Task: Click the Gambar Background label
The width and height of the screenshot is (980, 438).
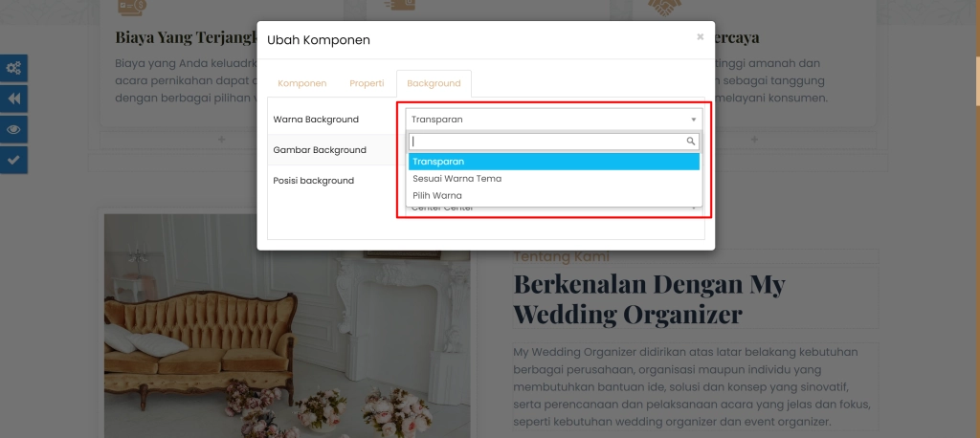Action: (x=320, y=150)
